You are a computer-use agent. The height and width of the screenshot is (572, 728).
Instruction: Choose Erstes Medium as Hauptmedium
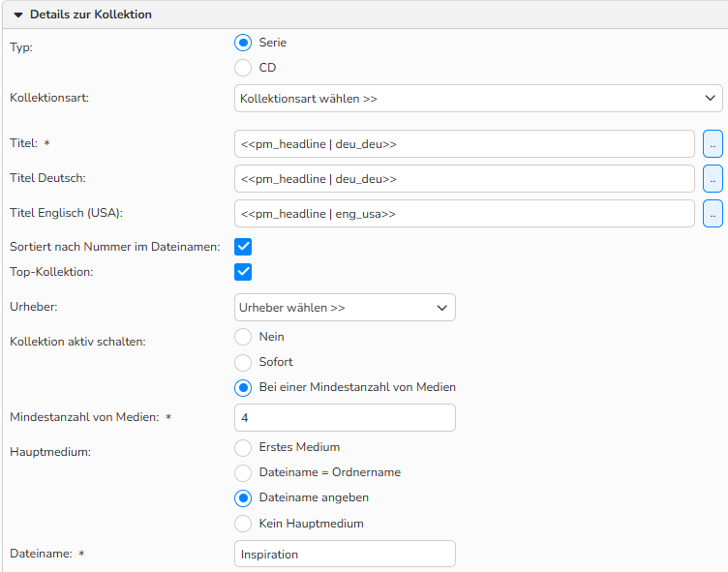[243, 447]
